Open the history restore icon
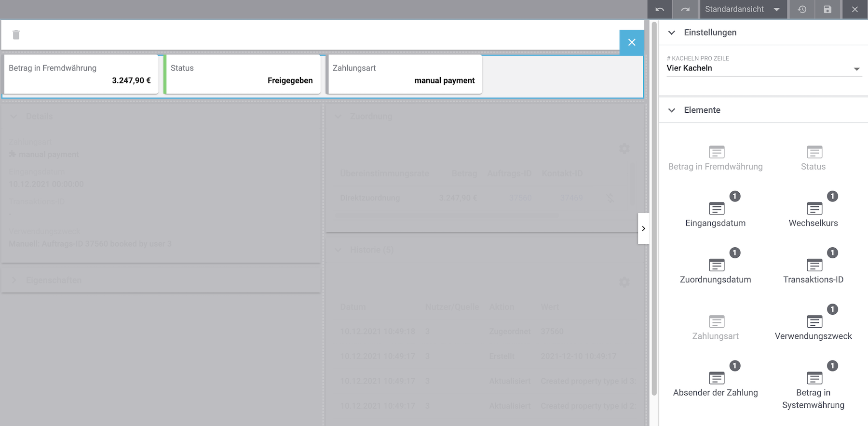Viewport: 868px width, 426px height. 802,9
